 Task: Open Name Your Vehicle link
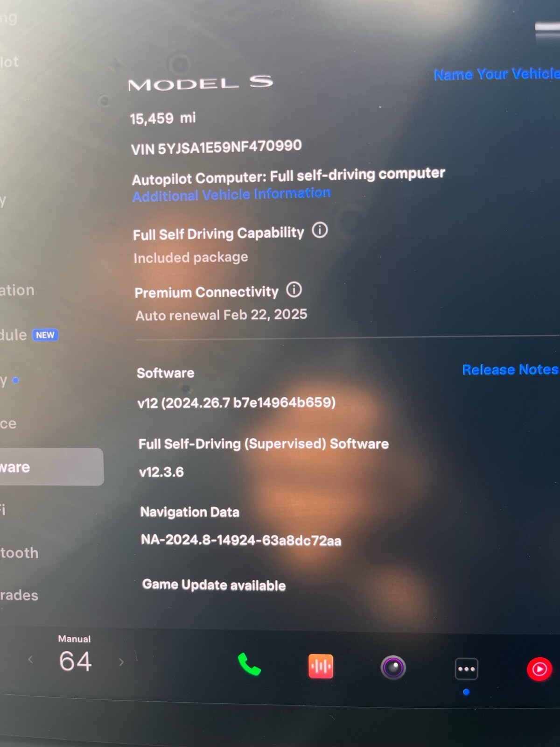497,74
